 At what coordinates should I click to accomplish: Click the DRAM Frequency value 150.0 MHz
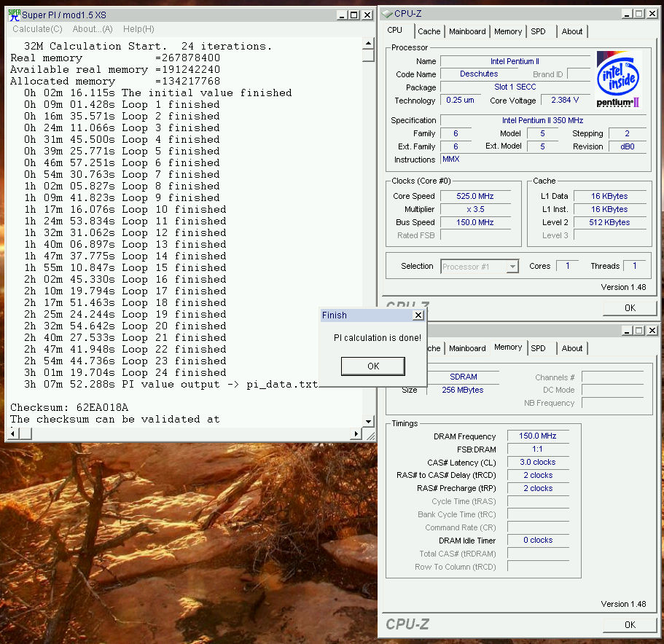click(538, 436)
